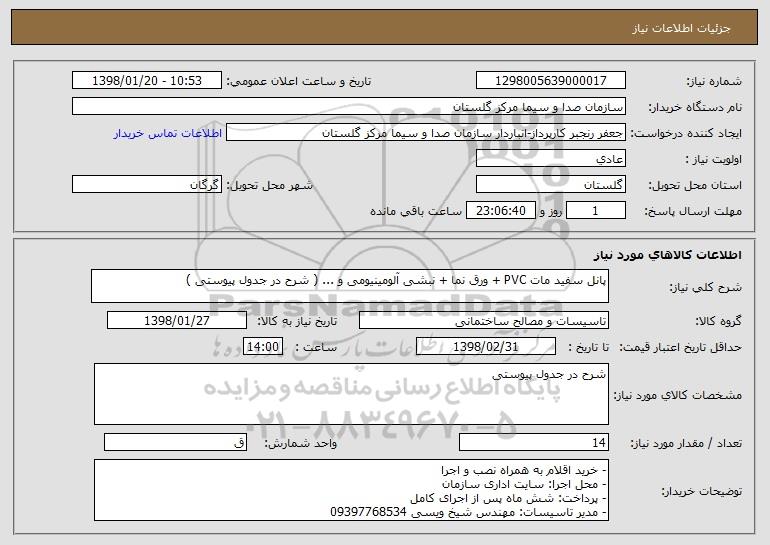770x545 pixels.
Task: Click the header جزئیات اطلاعات نیاز
Action: click(681, 28)
